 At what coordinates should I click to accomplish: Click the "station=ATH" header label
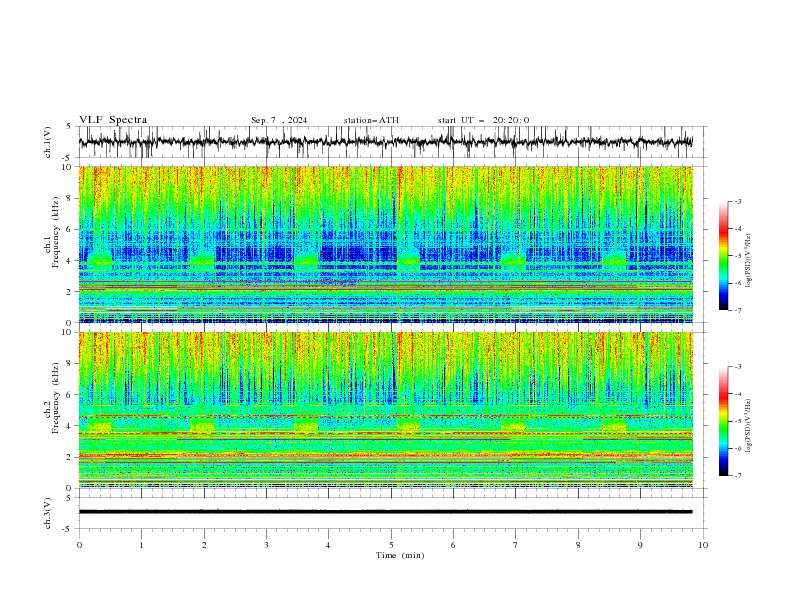(371, 120)
